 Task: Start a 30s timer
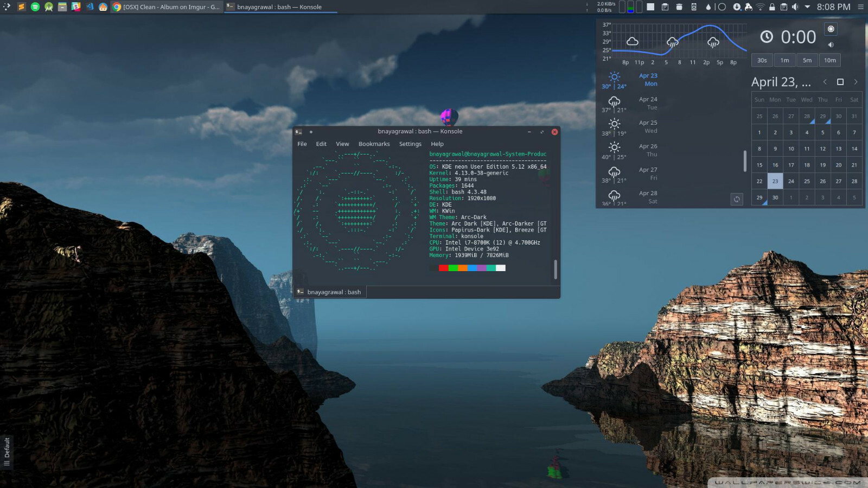click(x=762, y=60)
